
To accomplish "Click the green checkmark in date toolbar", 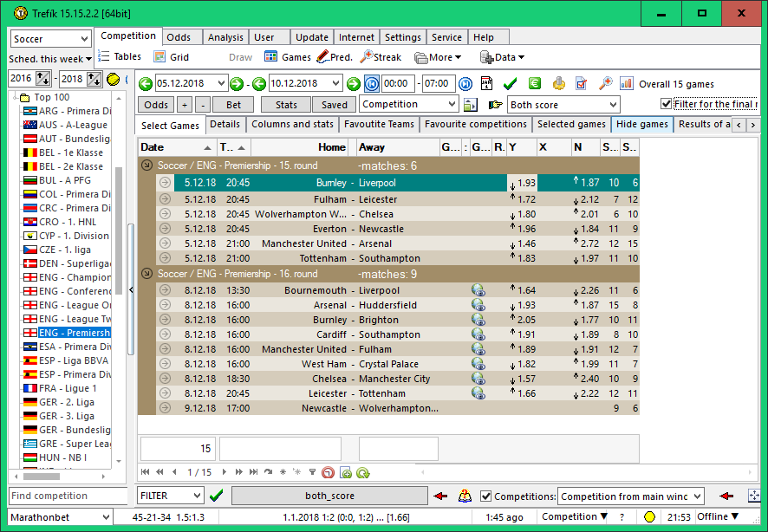I will click(511, 84).
